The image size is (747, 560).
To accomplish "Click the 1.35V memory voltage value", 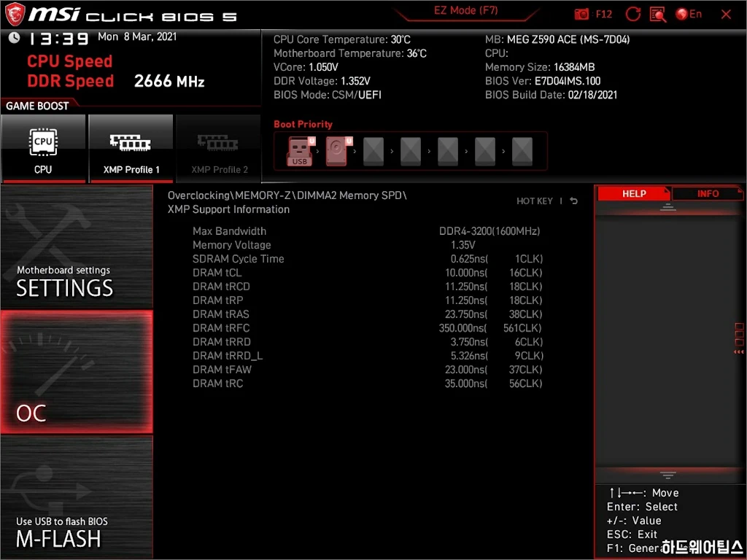I will 463,245.
